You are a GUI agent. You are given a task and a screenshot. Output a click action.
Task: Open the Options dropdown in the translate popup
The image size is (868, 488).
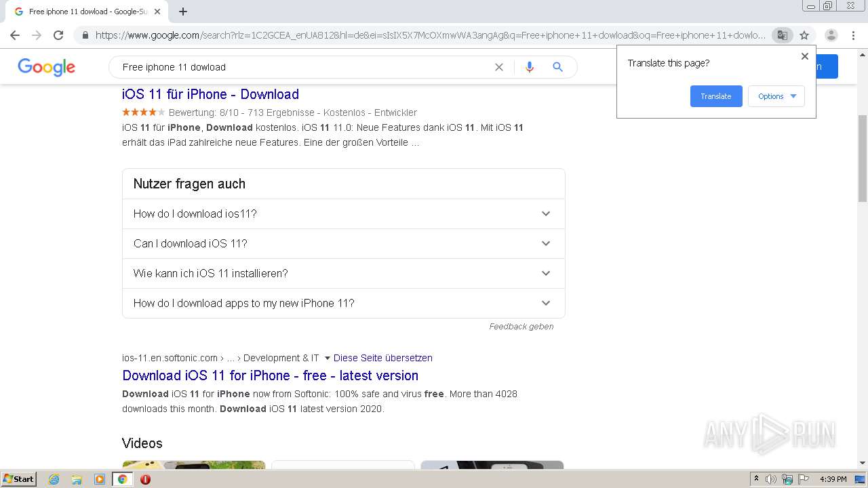[776, 96]
